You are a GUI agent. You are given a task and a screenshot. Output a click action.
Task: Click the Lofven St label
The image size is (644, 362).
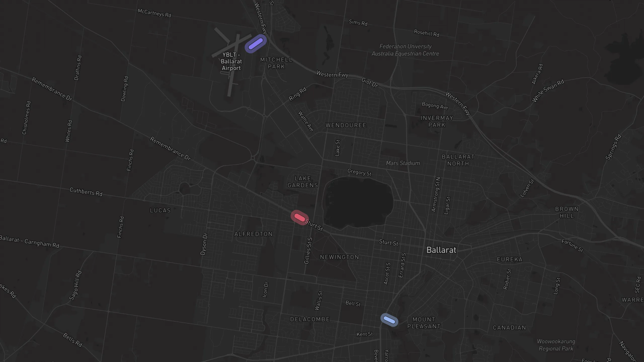(527, 188)
